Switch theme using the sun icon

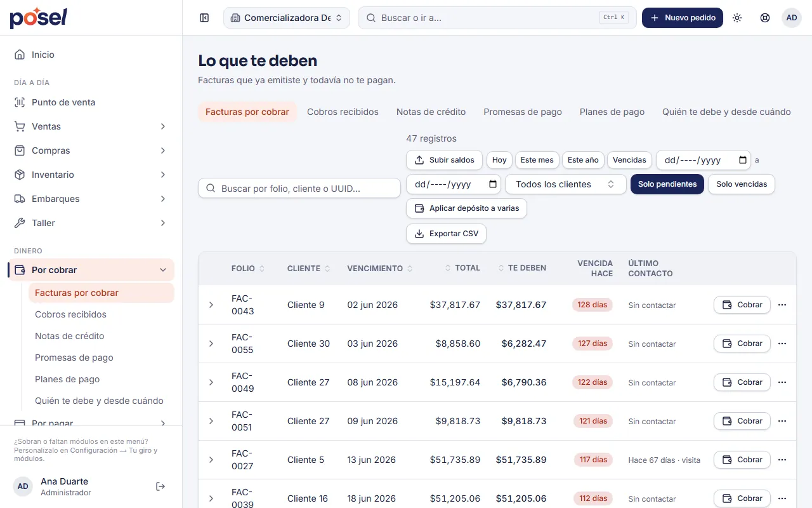pyautogui.click(x=737, y=18)
